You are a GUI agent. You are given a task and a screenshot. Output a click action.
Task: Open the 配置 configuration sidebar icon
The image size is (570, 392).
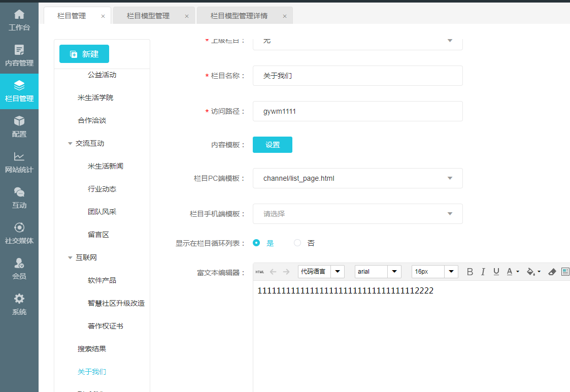pyautogui.click(x=19, y=126)
